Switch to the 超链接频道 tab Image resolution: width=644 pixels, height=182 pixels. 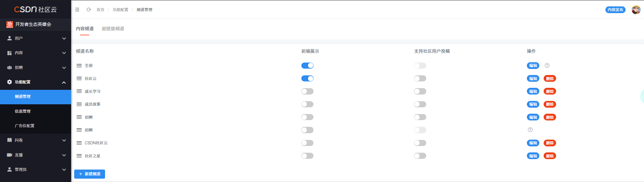pyautogui.click(x=113, y=29)
